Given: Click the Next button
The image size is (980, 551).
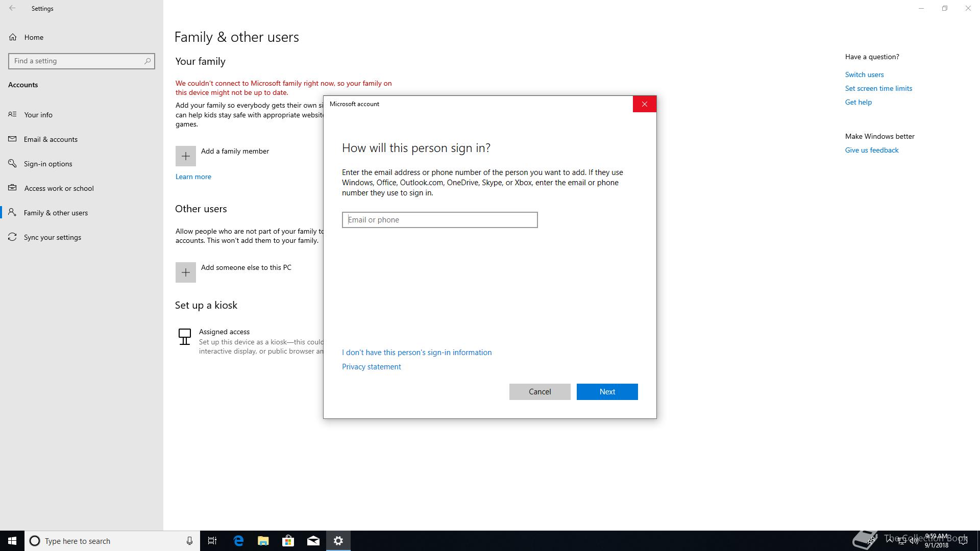Looking at the screenshot, I should [607, 392].
